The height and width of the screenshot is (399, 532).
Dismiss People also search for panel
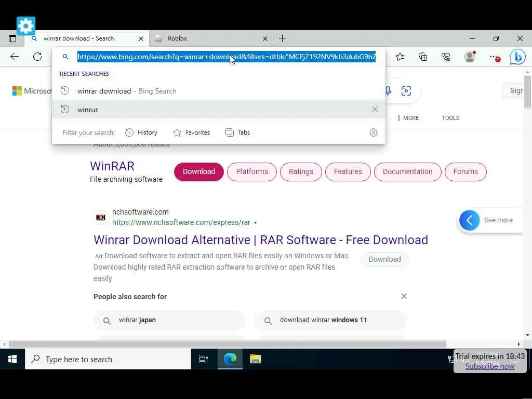click(x=404, y=296)
